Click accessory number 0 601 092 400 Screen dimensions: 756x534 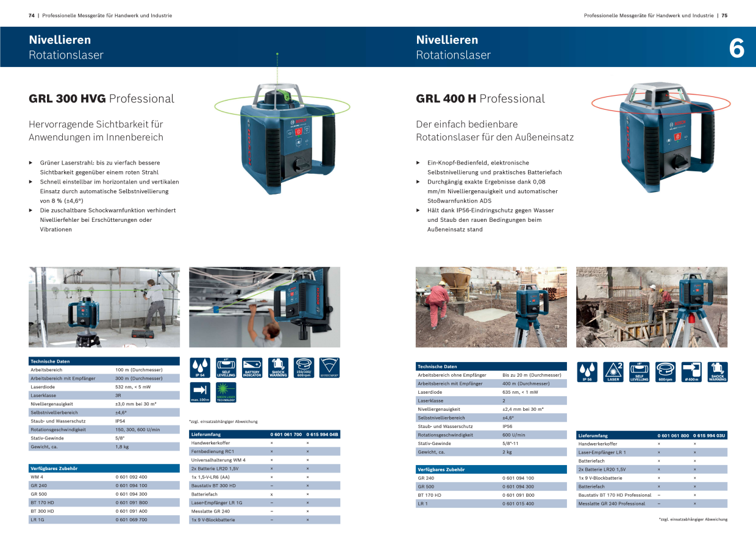131,477
